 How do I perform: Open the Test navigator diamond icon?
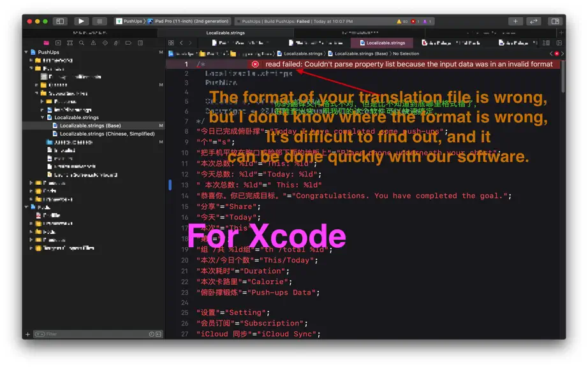[x=105, y=43]
